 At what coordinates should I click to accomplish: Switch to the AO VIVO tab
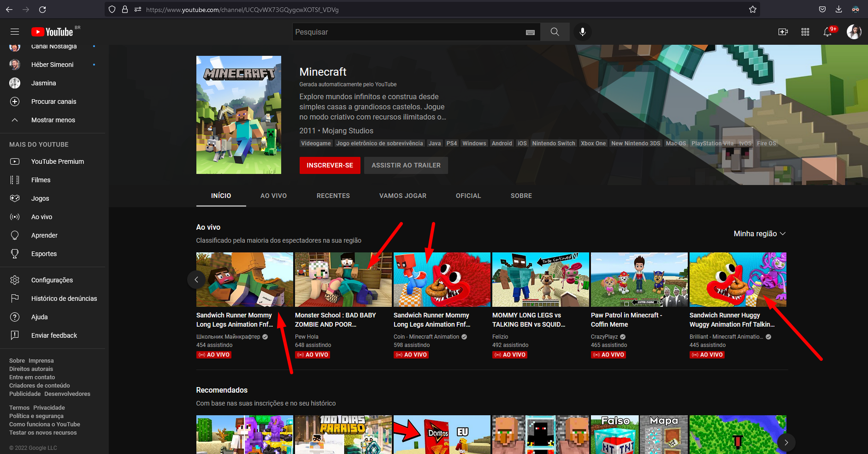coord(273,196)
